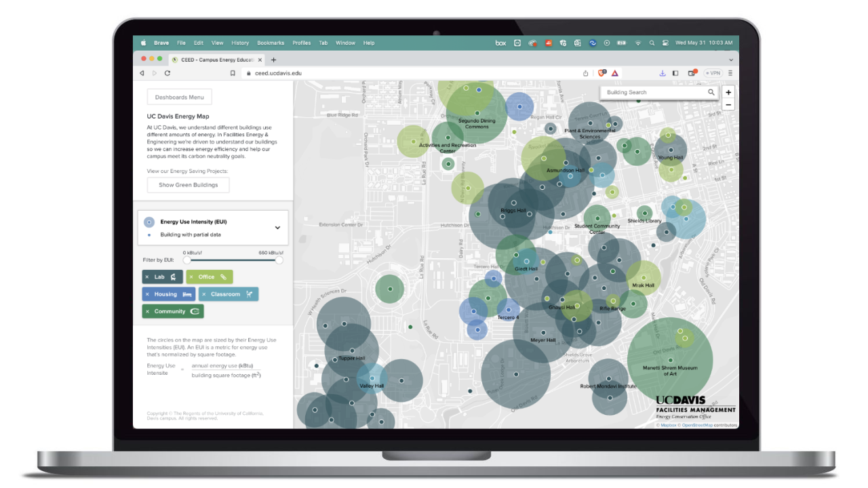The height and width of the screenshot is (488, 868).
Task: Select the Giedt Hall map marker
Action: tap(526, 261)
